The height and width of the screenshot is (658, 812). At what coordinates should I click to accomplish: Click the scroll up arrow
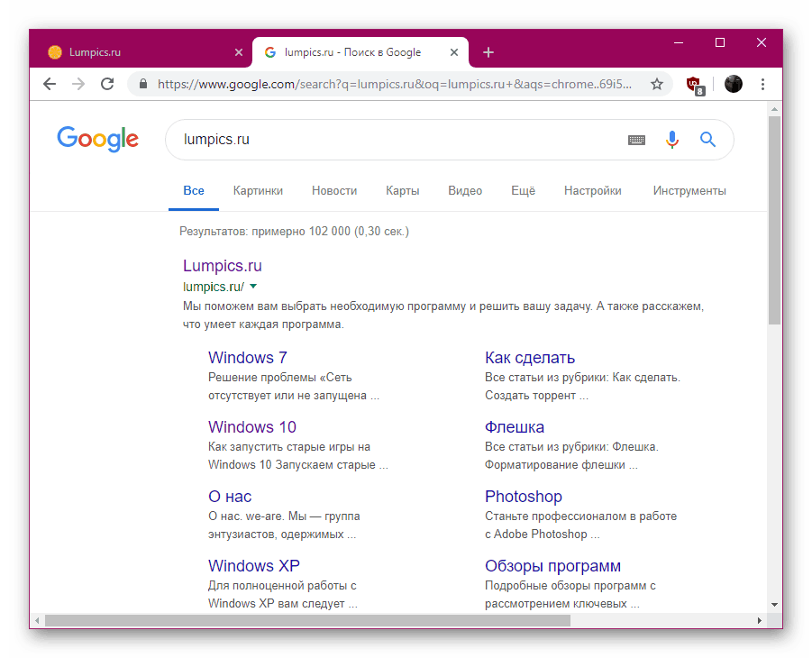click(774, 109)
